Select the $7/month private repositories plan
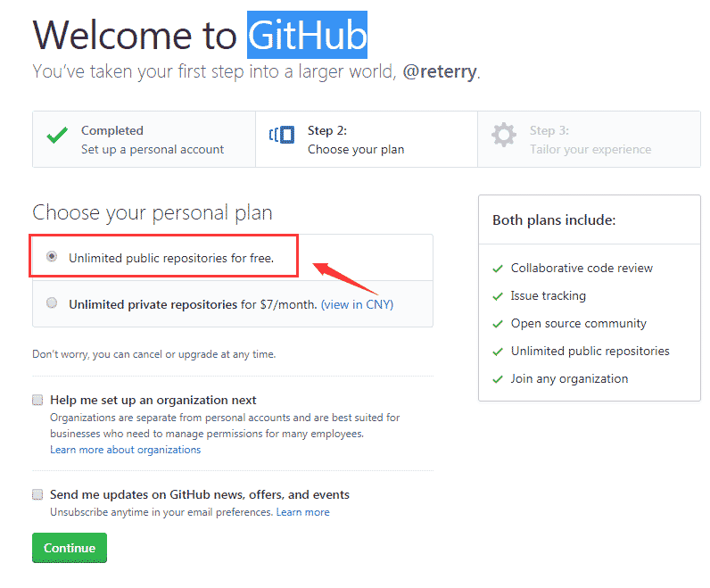This screenshot has width=710, height=588. click(x=52, y=302)
